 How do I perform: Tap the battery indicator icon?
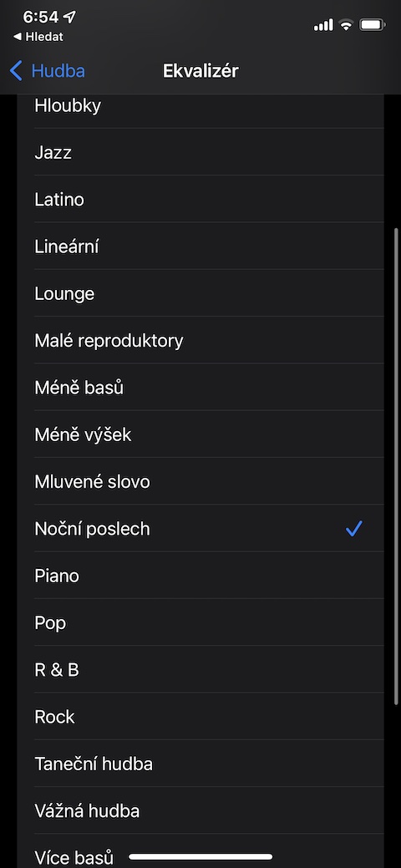[x=373, y=24]
